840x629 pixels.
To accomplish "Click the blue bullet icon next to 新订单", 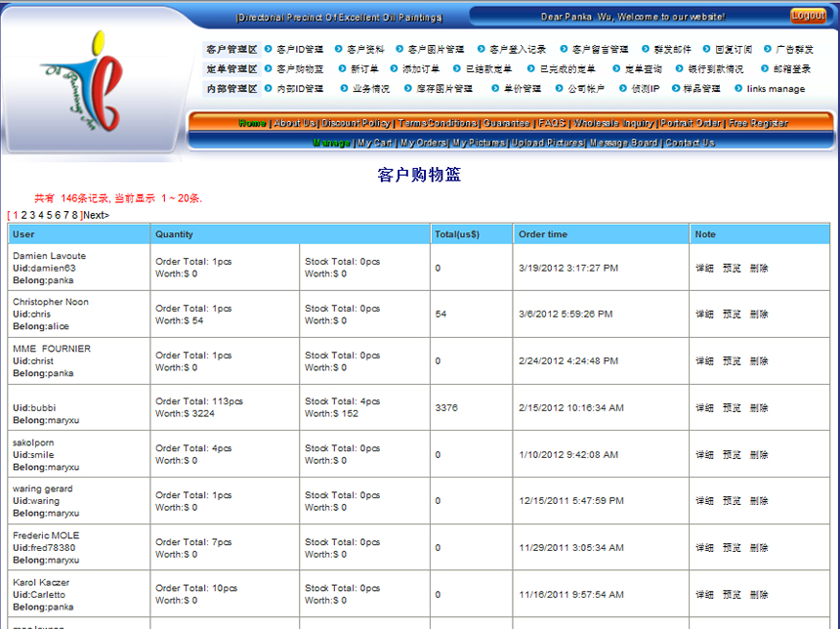I will click(343, 69).
